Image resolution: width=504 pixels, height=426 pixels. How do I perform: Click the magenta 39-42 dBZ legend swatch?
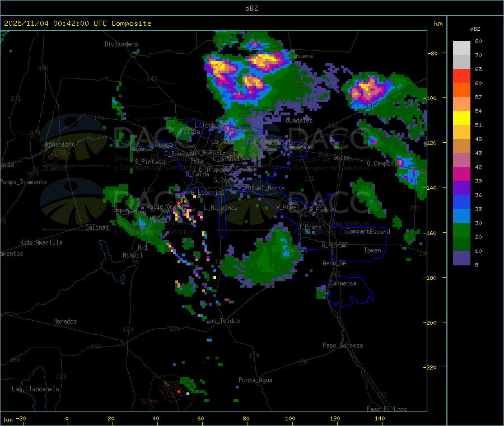coord(461,174)
